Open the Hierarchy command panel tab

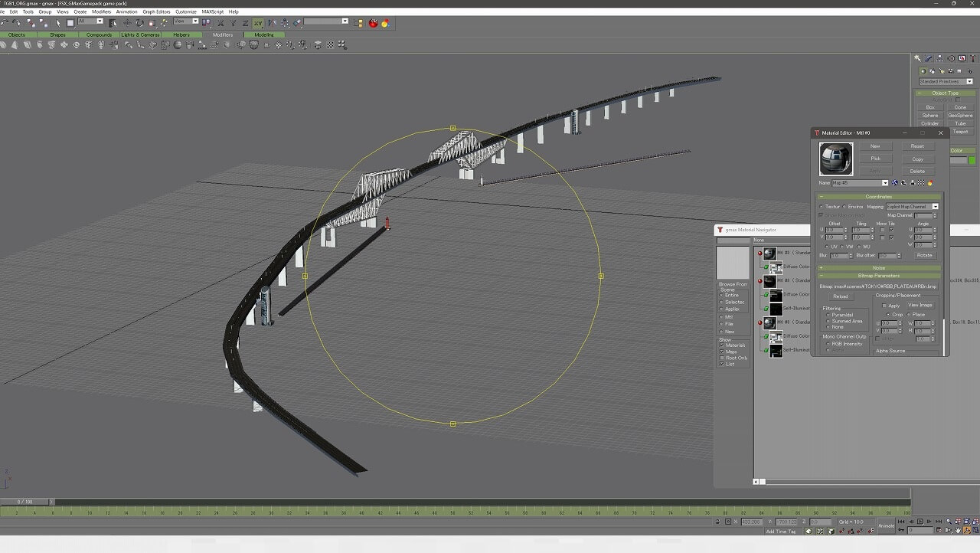[940, 58]
